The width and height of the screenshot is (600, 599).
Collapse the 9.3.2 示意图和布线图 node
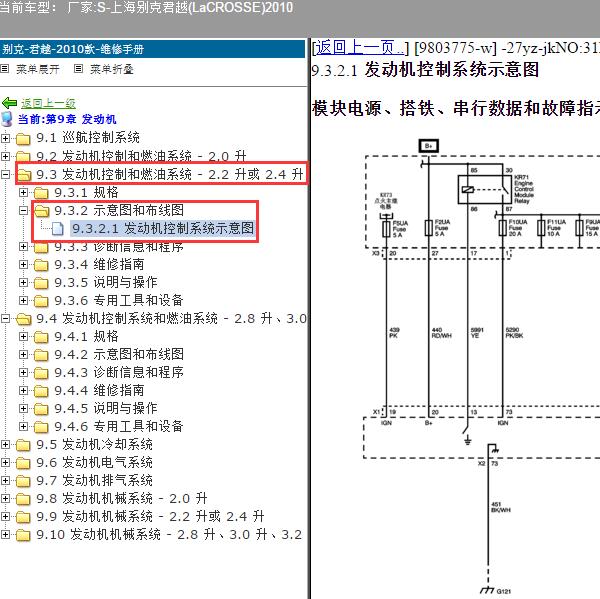click(x=23, y=211)
